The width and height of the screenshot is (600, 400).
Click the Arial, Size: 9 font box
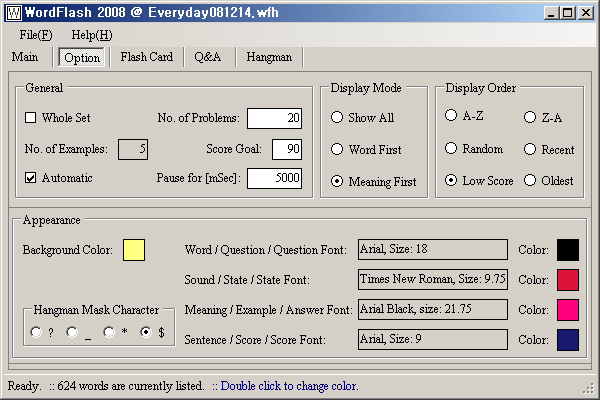(433, 339)
